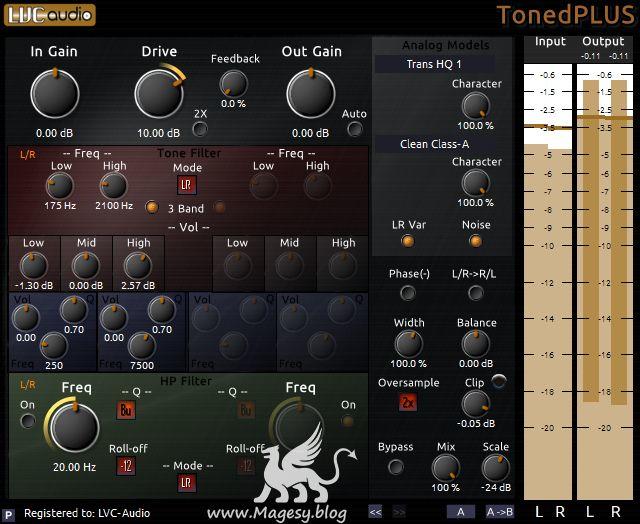Turn on the dimmed HP Filter On switch
Screen dimensions: 640x524
click(x=348, y=421)
